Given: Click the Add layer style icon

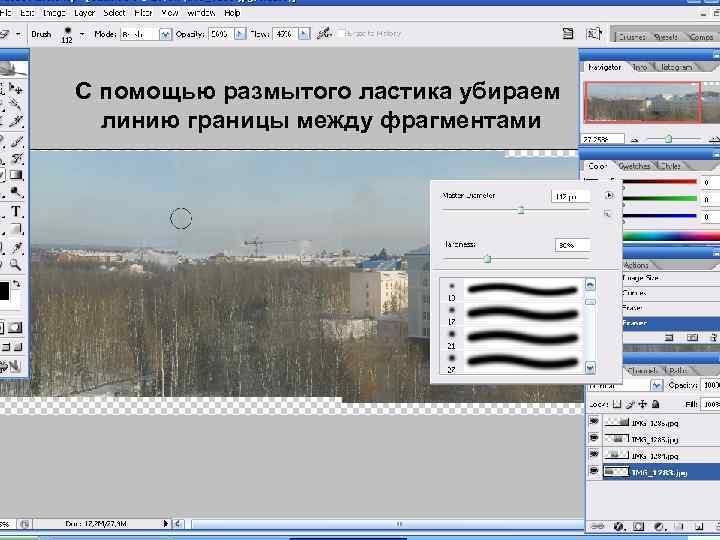Looking at the screenshot, I should coord(619,526).
